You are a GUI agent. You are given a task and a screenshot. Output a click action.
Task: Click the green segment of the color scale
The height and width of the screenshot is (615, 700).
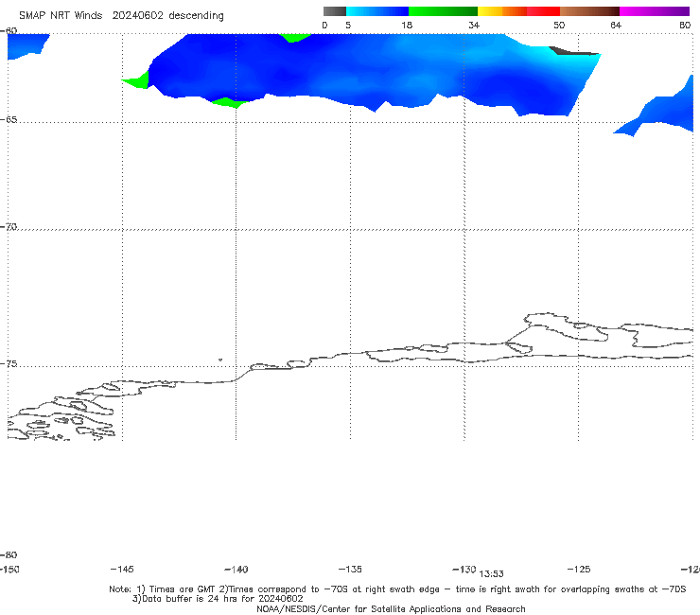[x=443, y=11]
